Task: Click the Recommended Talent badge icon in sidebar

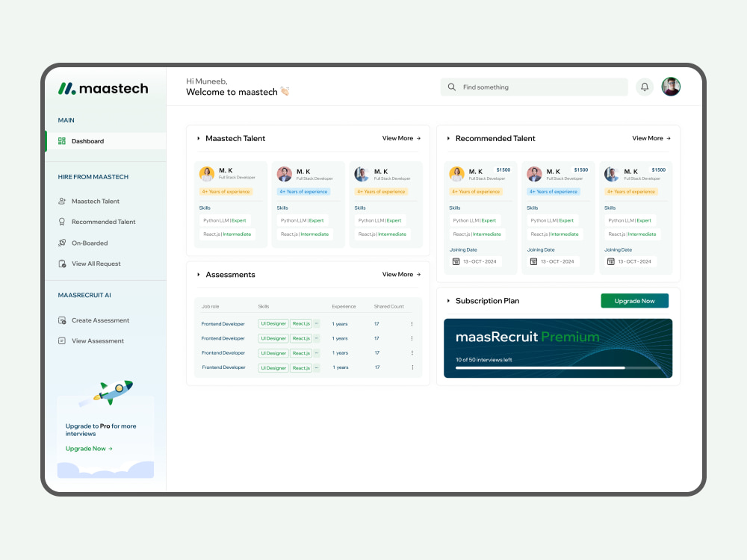Action: pyautogui.click(x=62, y=222)
